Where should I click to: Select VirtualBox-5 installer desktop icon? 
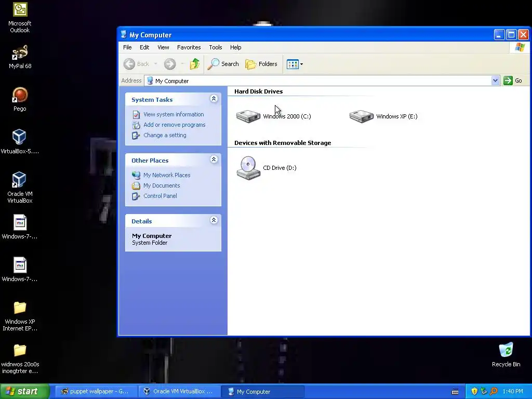pyautogui.click(x=20, y=142)
